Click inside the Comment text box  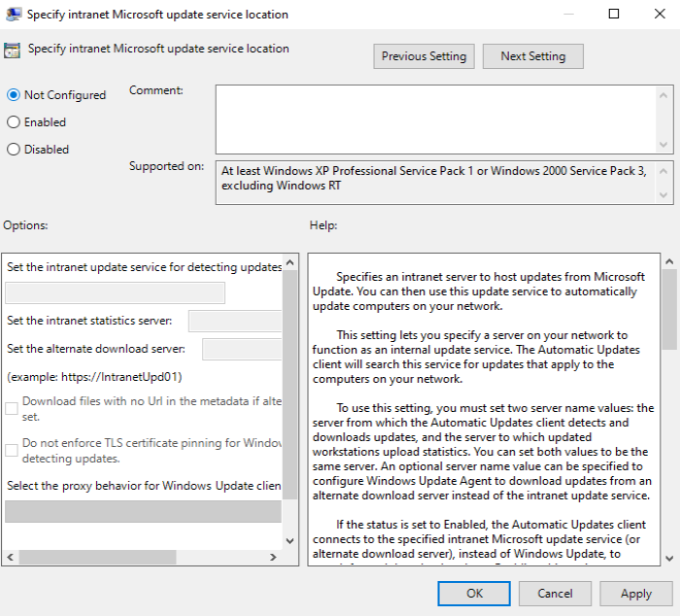[x=436, y=120]
